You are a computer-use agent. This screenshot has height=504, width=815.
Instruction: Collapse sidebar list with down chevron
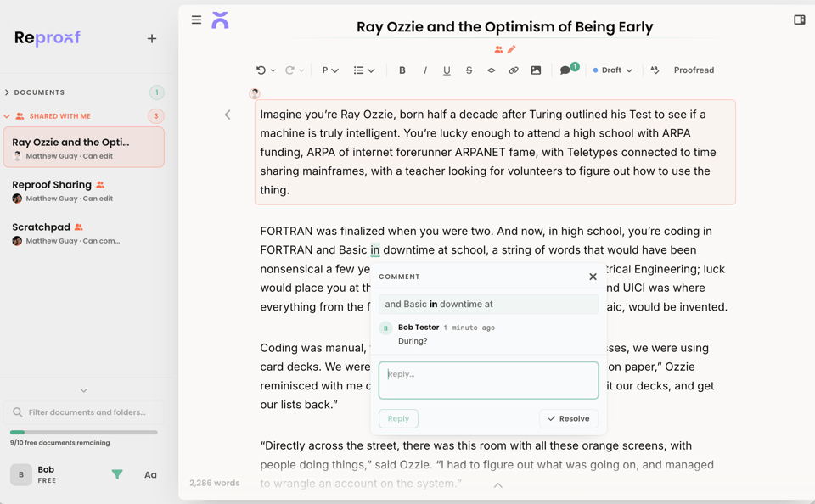pos(84,391)
